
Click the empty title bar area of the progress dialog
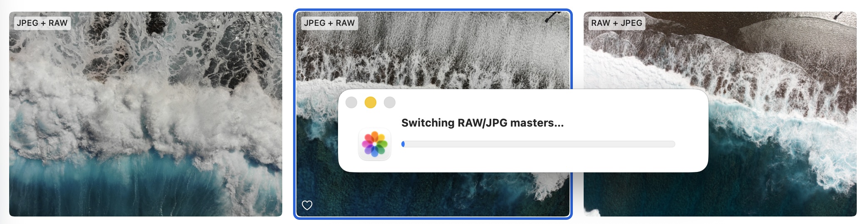(541, 102)
